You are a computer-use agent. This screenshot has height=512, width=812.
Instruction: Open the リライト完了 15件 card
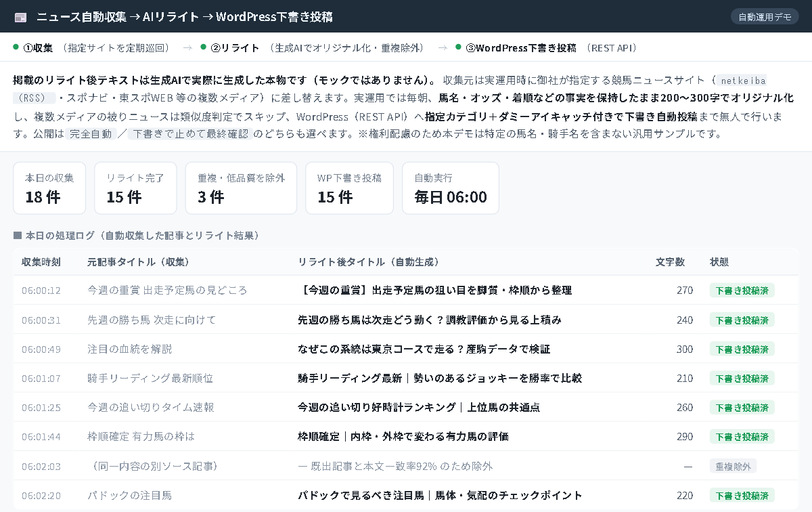click(135, 188)
